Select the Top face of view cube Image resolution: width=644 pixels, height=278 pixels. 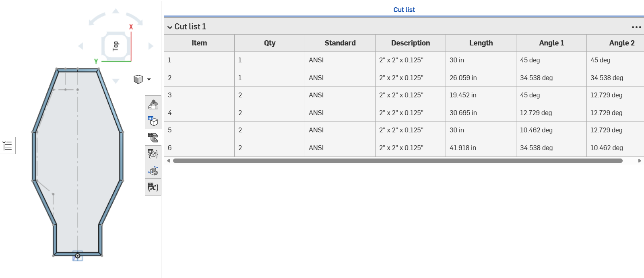tap(116, 46)
